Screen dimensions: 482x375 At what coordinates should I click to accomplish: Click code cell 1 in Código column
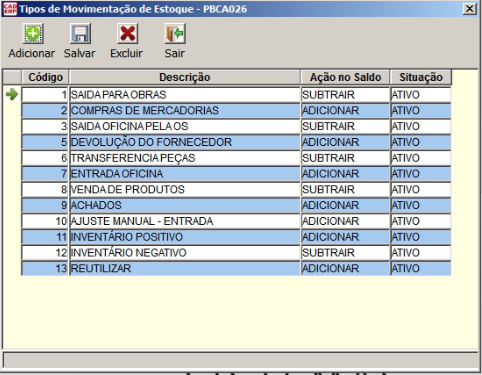point(45,95)
